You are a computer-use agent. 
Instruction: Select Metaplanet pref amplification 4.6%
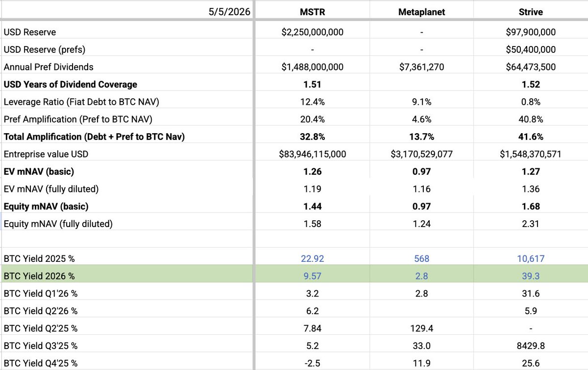[x=421, y=119]
